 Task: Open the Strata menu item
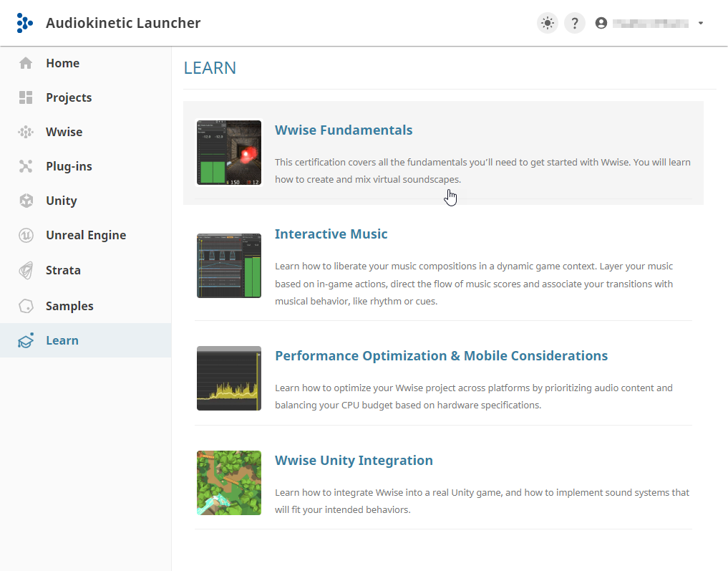(x=63, y=270)
